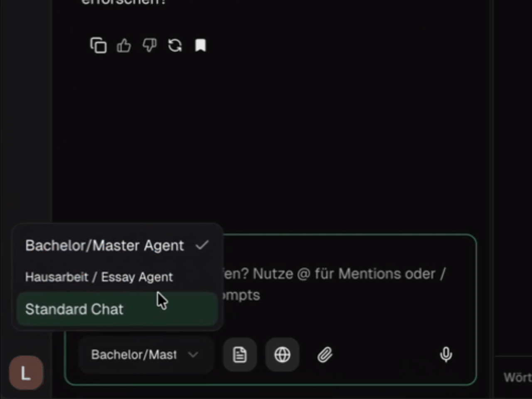Open the user profile avatar L

coord(26,373)
